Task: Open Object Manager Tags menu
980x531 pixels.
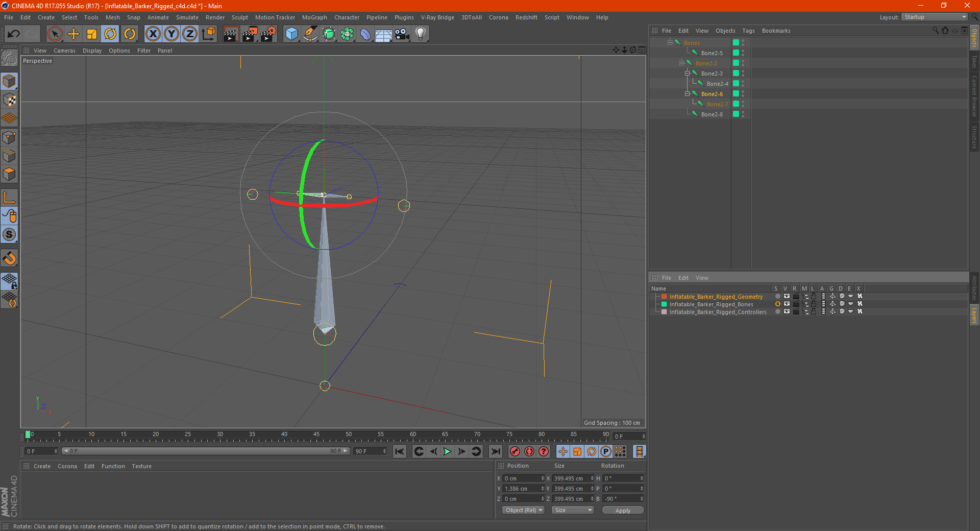Action: point(748,31)
